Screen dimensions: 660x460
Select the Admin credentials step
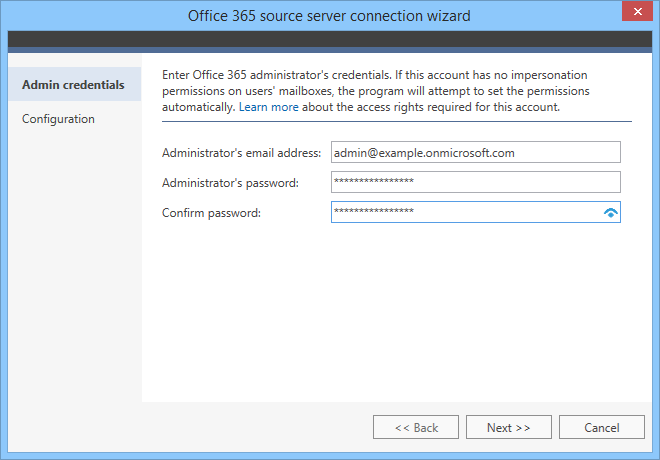[x=75, y=84]
